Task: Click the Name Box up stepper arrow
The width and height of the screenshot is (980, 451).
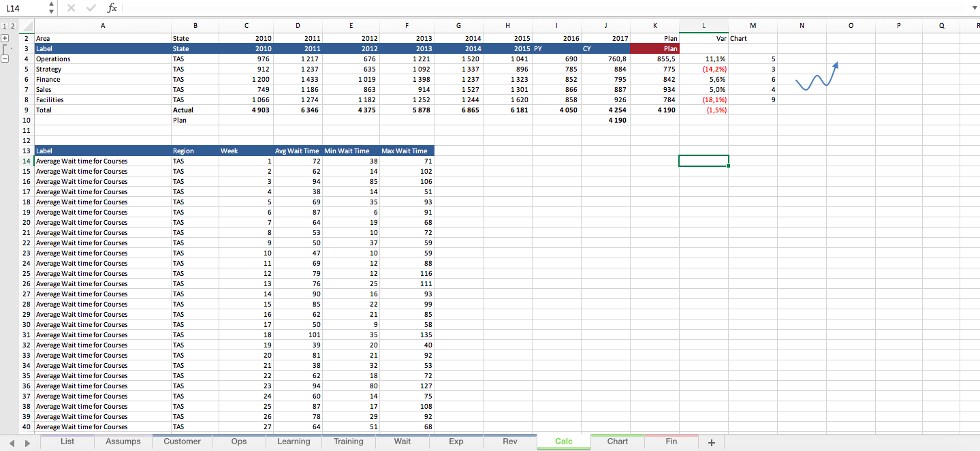Action: 50,5
